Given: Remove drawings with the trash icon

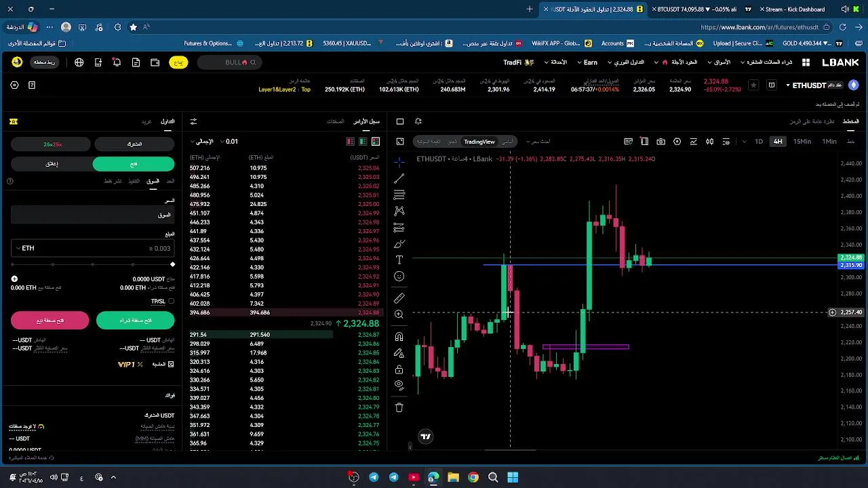Looking at the screenshot, I should (x=399, y=407).
